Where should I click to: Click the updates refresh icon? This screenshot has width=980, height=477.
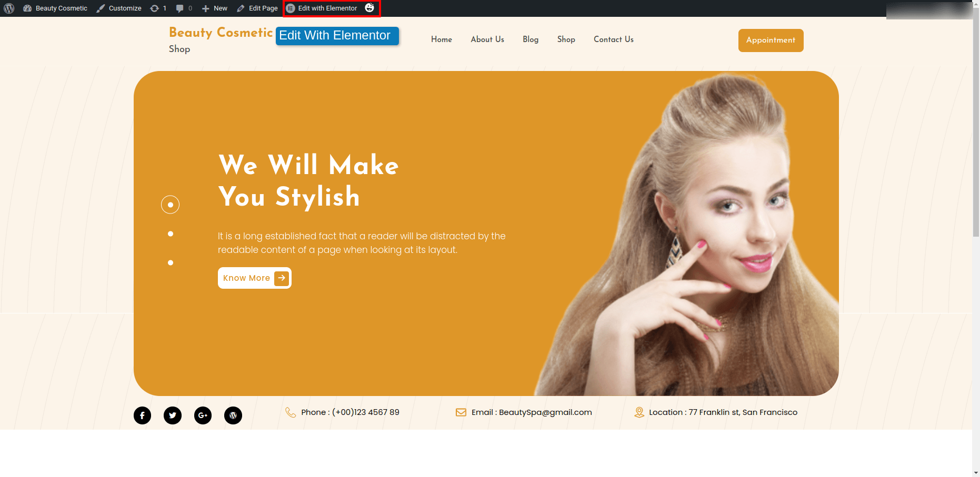(x=155, y=8)
